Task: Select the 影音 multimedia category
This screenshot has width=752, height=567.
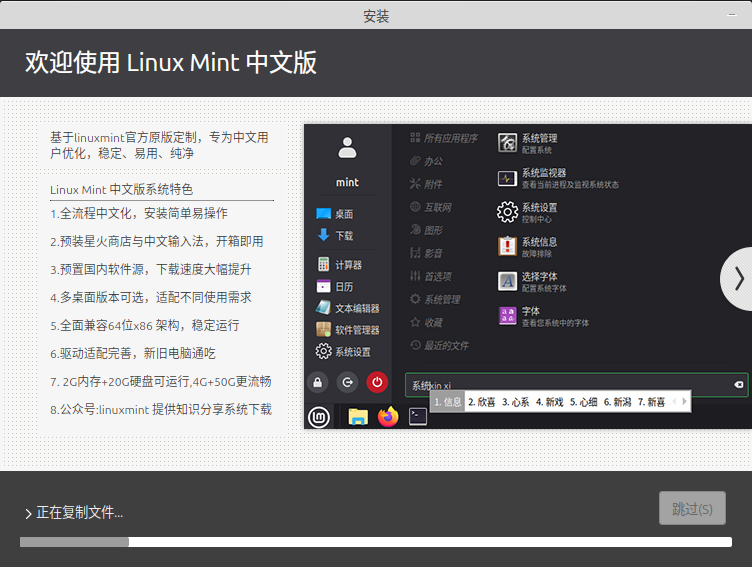Action: [426, 253]
